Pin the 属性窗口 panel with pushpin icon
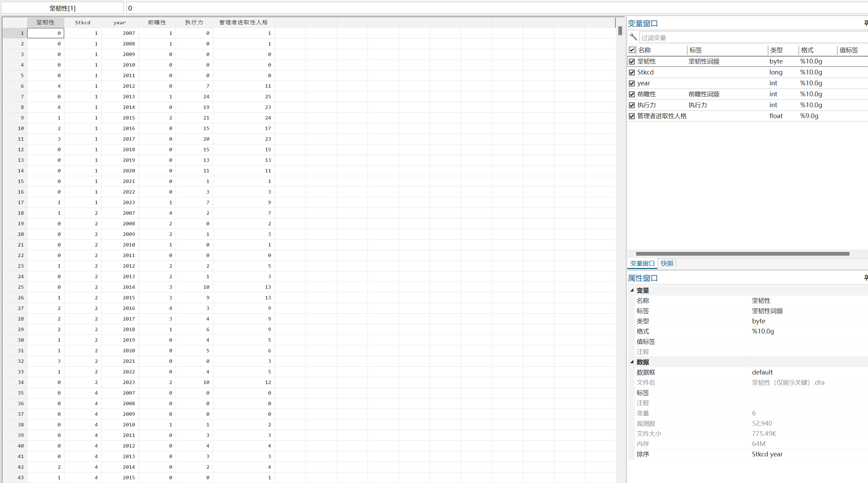The height and width of the screenshot is (483, 868). coord(865,278)
